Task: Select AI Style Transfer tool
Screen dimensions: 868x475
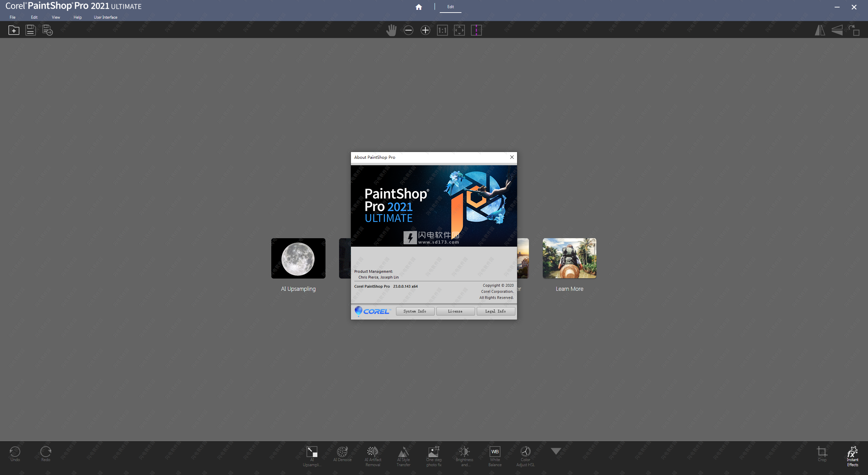Action: click(403, 456)
